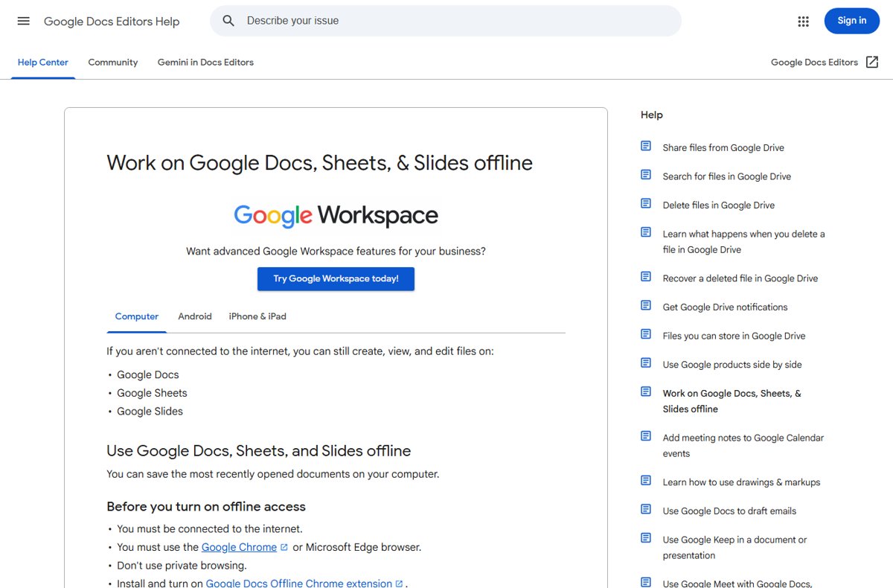Open Get Google Drive notifications article

tap(725, 307)
